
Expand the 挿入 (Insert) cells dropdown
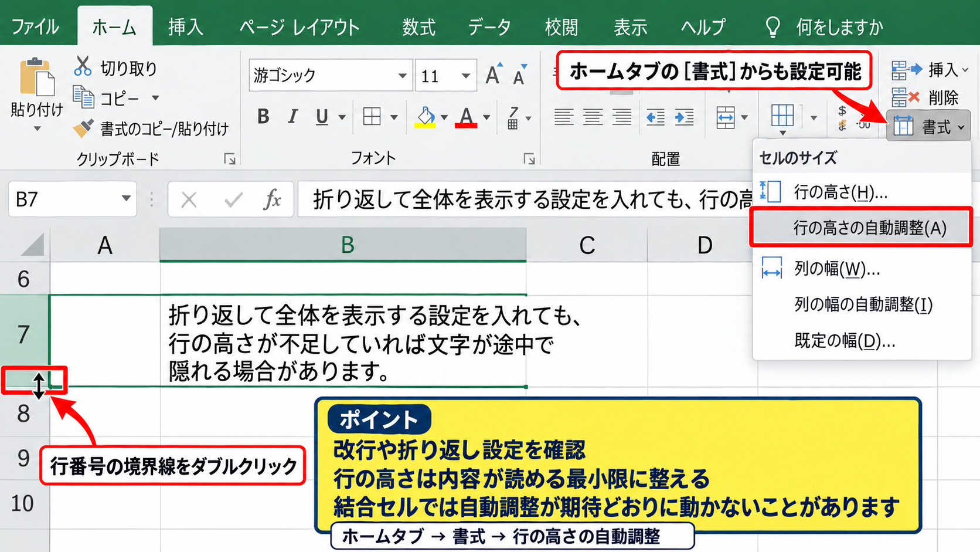(965, 70)
